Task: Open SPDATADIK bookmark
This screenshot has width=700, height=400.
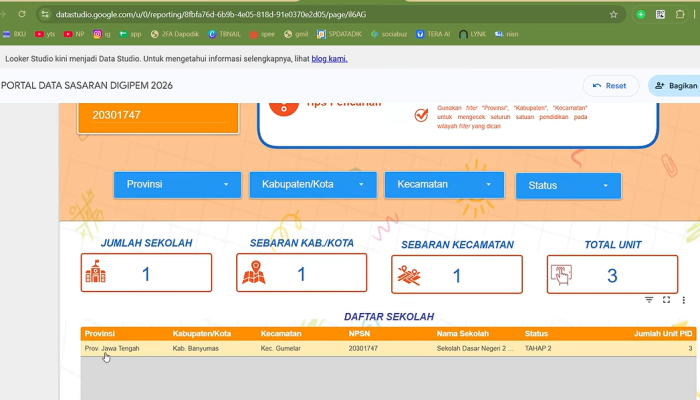Action: (x=339, y=34)
